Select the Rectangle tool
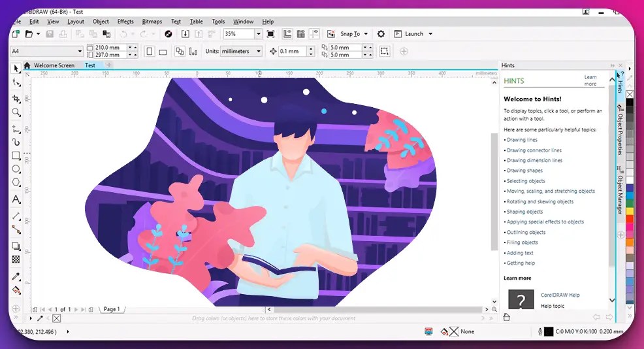 (16, 156)
